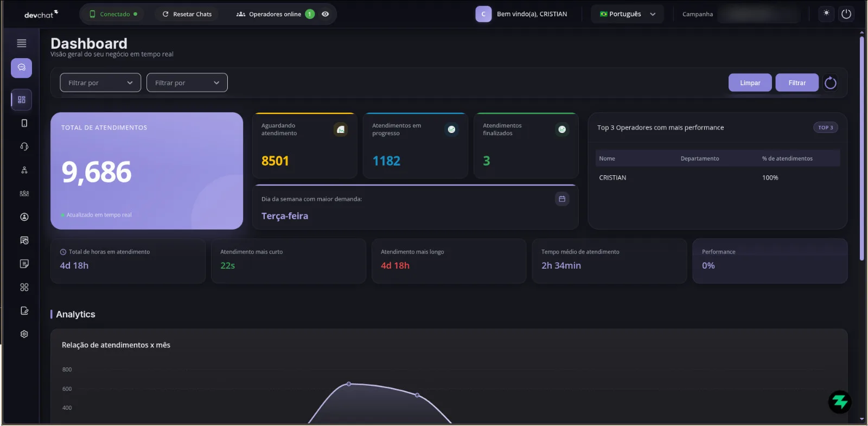The height and width of the screenshot is (426, 868).
Task: Click the Filtrar button
Action: point(797,82)
